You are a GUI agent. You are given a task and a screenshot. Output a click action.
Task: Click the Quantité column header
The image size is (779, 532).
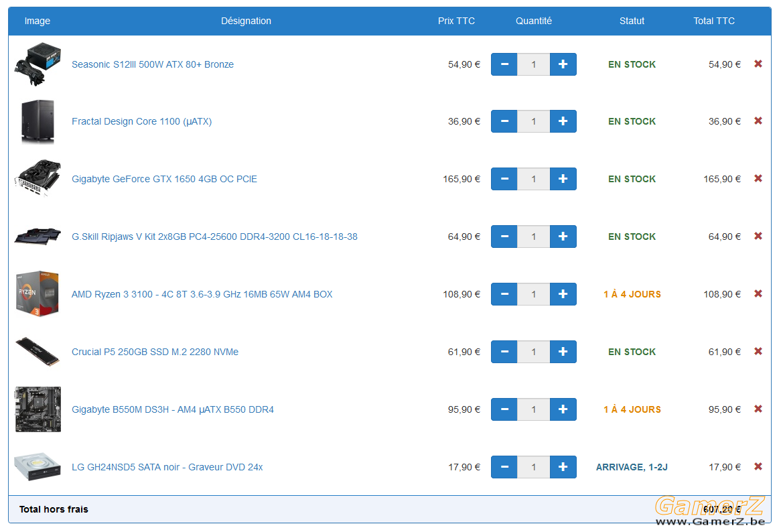tap(534, 21)
